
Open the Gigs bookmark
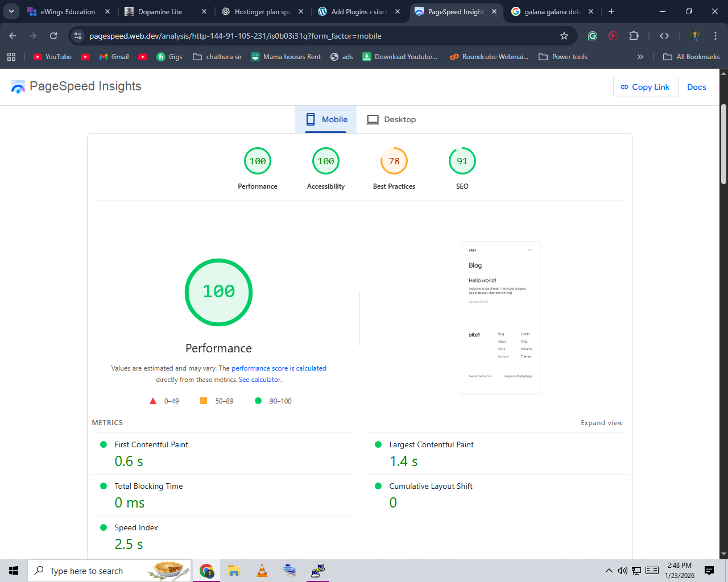[169, 57]
